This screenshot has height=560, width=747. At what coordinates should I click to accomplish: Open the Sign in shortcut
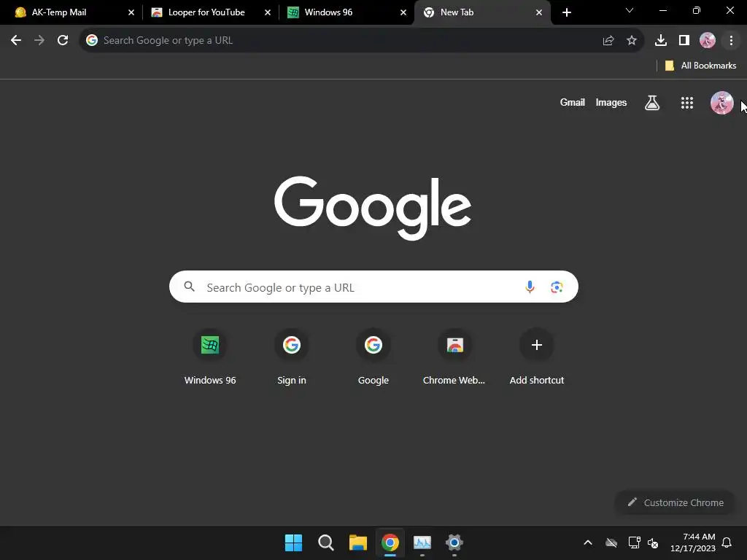pyautogui.click(x=292, y=357)
